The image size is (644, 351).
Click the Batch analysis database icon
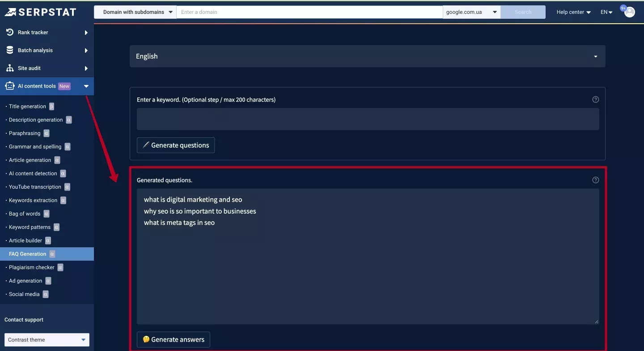tap(10, 50)
